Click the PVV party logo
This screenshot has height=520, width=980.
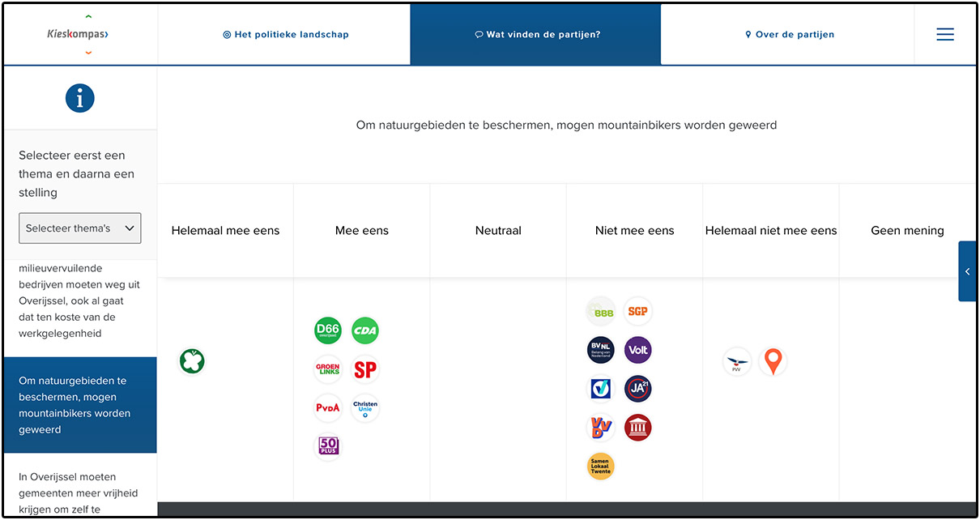[x=737, y=362]
